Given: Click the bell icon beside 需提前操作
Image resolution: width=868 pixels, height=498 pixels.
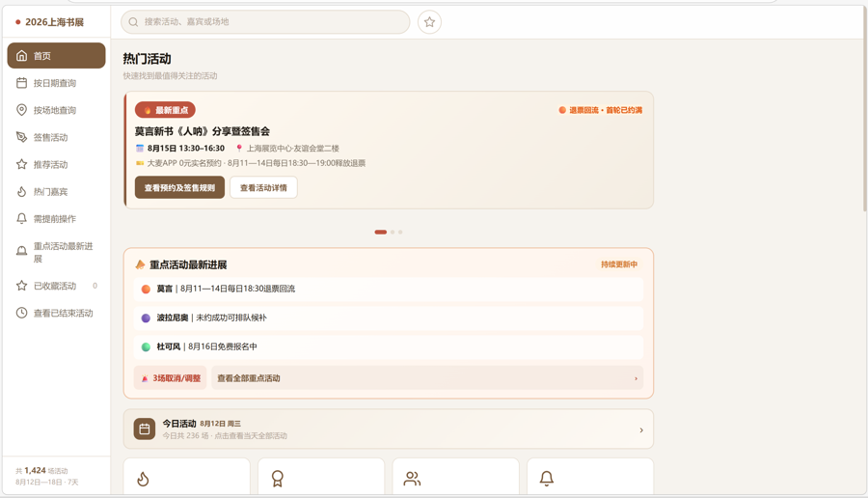Looking at the screenshot, I should (x=21, y=218).
